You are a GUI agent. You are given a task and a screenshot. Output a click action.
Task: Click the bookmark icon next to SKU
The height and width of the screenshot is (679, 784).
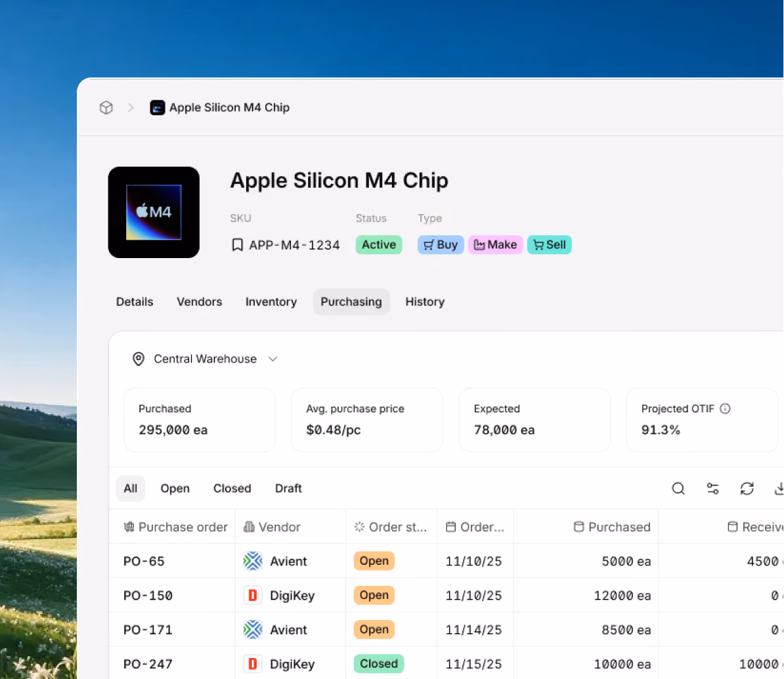coord(238,245)
